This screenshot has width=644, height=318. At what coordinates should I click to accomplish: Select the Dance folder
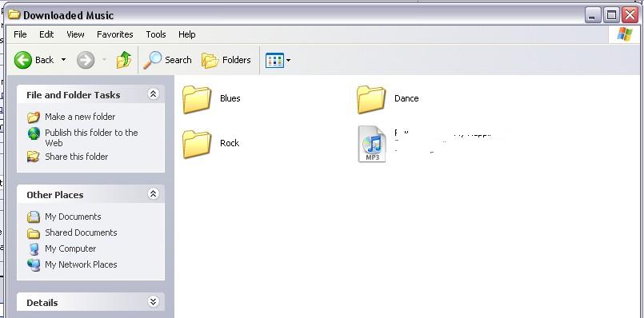(x=388, y=99)
